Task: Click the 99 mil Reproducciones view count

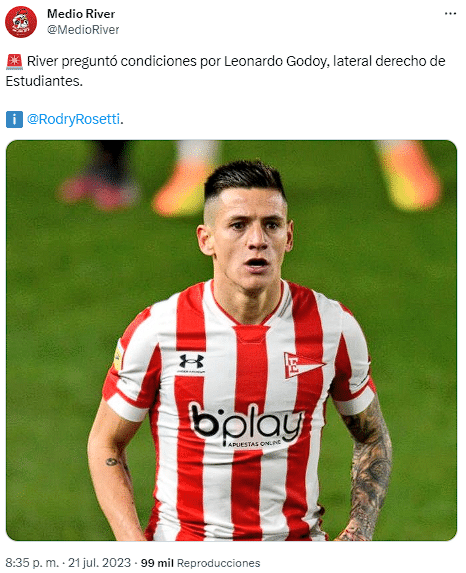Action: (200, 563)
